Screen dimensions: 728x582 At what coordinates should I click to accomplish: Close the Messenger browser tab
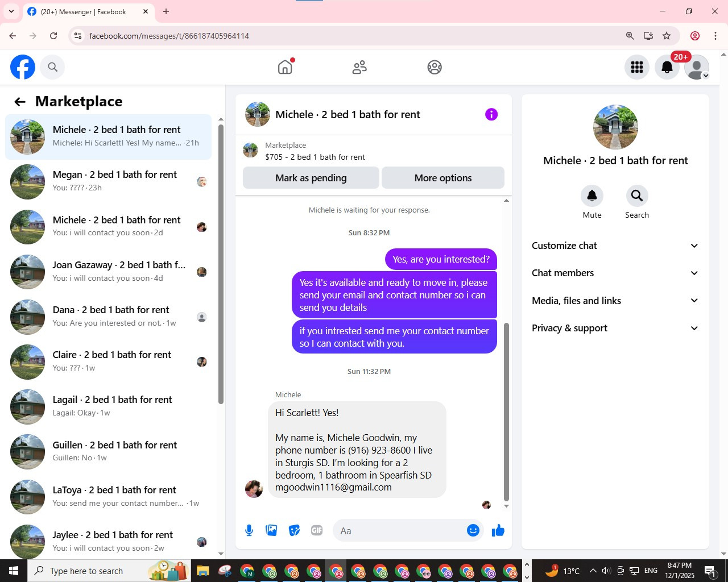pos(146,11)
